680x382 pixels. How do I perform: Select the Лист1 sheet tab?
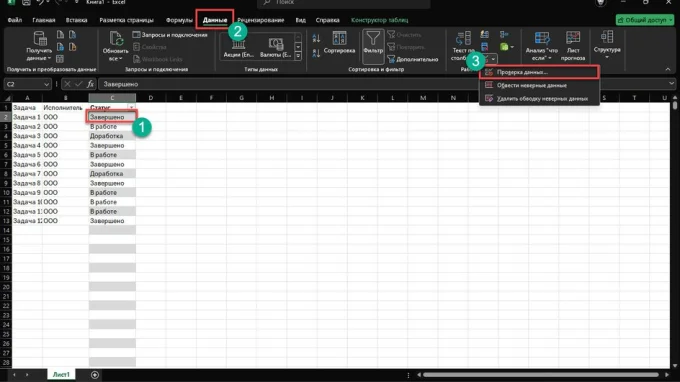click(x=61, y=375)
